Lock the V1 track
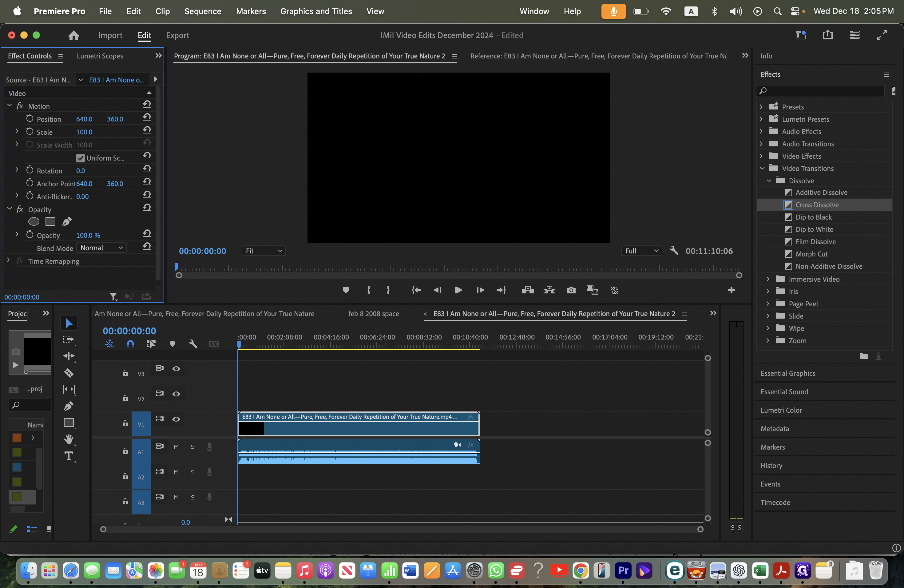 click(125, 423)
